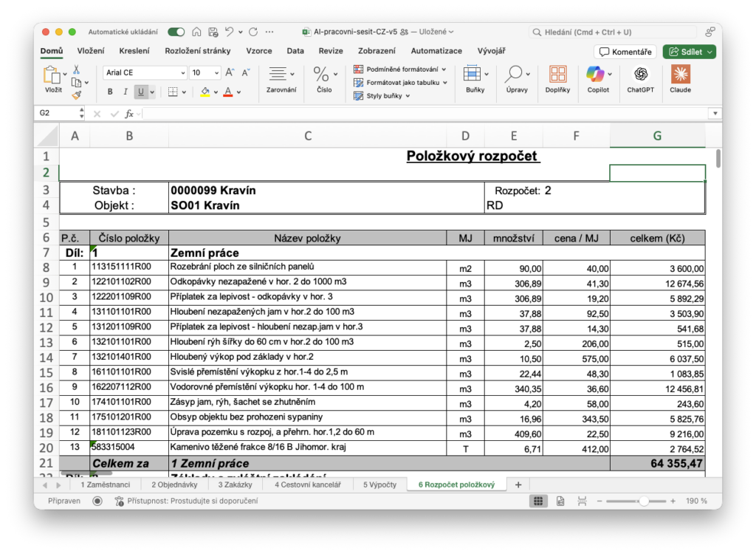The height and width of the screenshot is (554, 756).
Task: Switch to Page Break preview
Action: [x=582, y=502]
